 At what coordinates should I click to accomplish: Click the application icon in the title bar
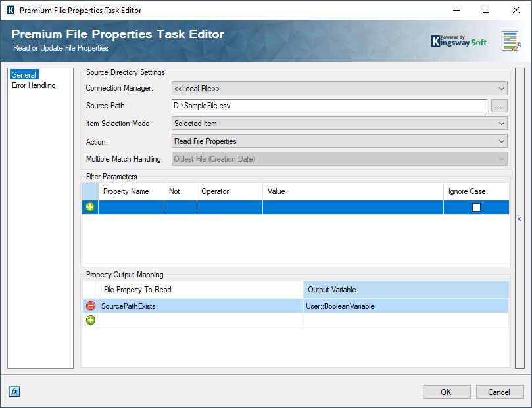point(10,10)
